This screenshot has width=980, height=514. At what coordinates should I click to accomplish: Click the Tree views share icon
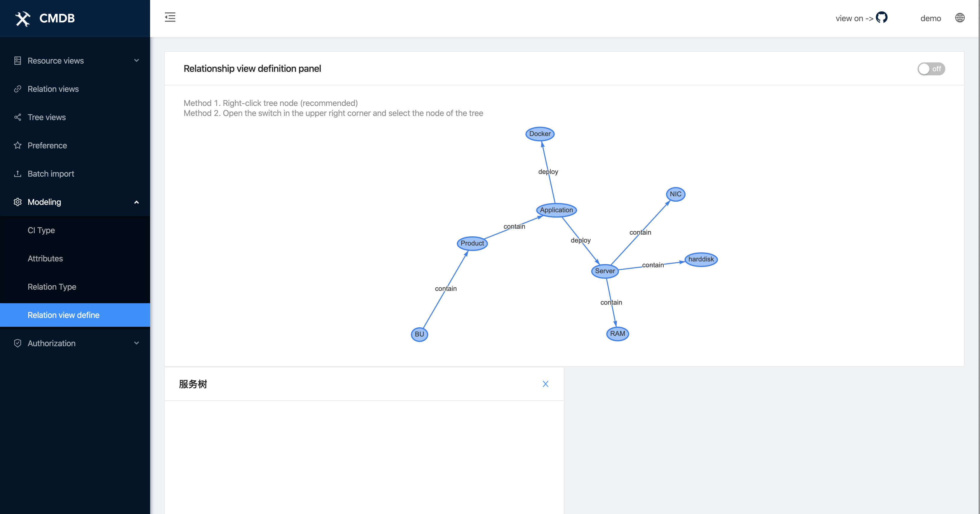(17, 117)
